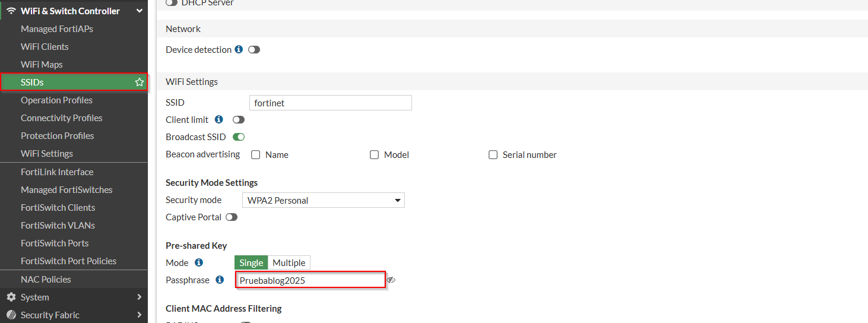Click the star favorite icon beside SSIDs
868x323 pixels.
coord(140,83)
